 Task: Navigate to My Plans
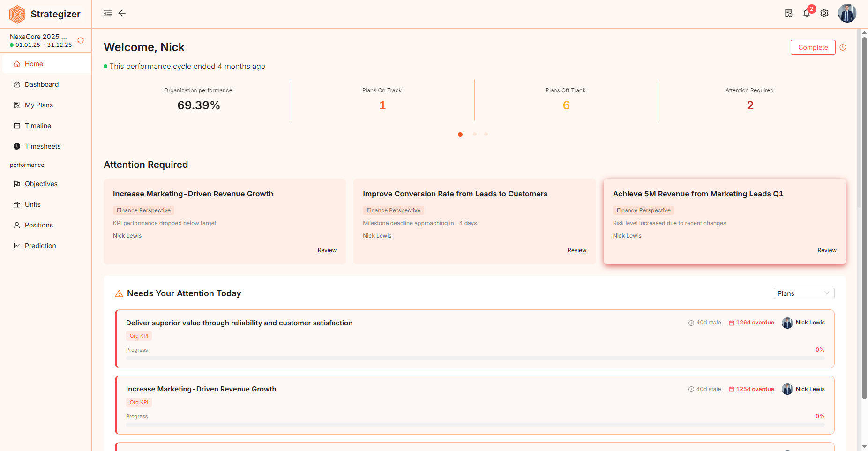coord(46,105)
